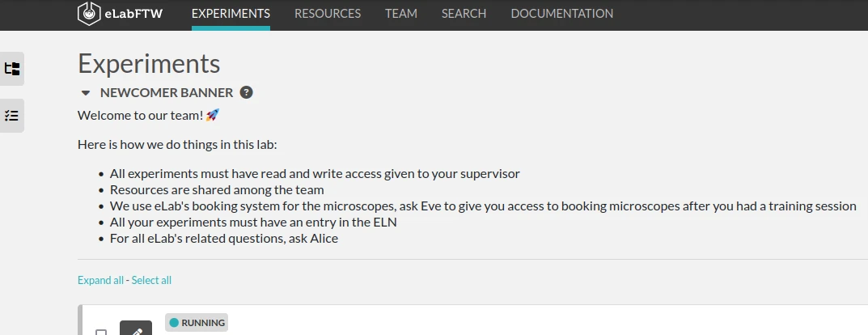Collapse the Newcomer Banner caret arrow
Viewport: 868px width, 335px height.
pyautogui.click(x=86, y=93)
